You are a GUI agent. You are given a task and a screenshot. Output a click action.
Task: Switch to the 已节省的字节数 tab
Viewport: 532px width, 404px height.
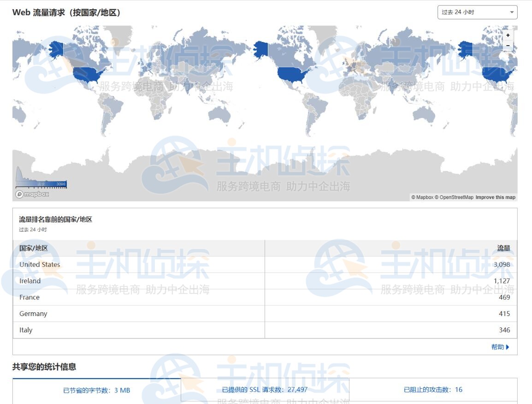[96, 390]
